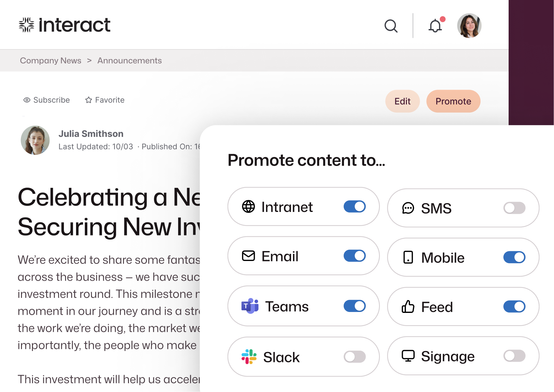Open Announcements breadcrumb
Image resolution: width=554 pixels, height=392 pixels.
pyautogui.click(x=130, y=61)
